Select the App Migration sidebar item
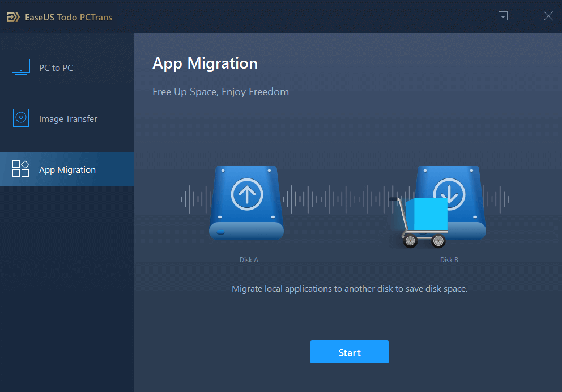The image size is (562, 392). click(x=67, y=169)
